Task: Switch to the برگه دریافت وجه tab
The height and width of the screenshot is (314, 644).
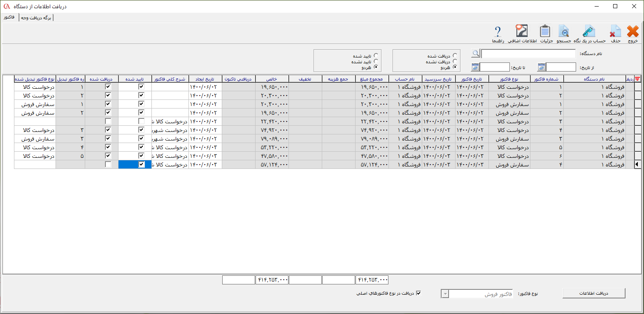Action: coord(36,18)
